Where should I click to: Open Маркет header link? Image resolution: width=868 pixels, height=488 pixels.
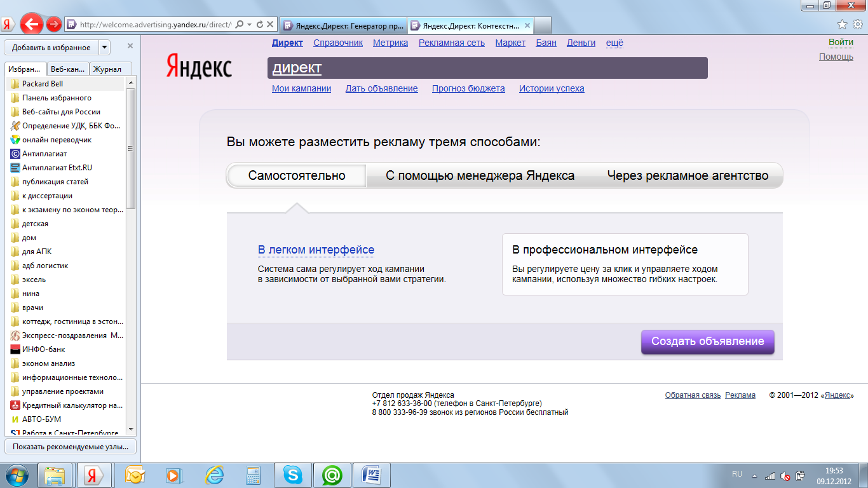coord(510,43)
